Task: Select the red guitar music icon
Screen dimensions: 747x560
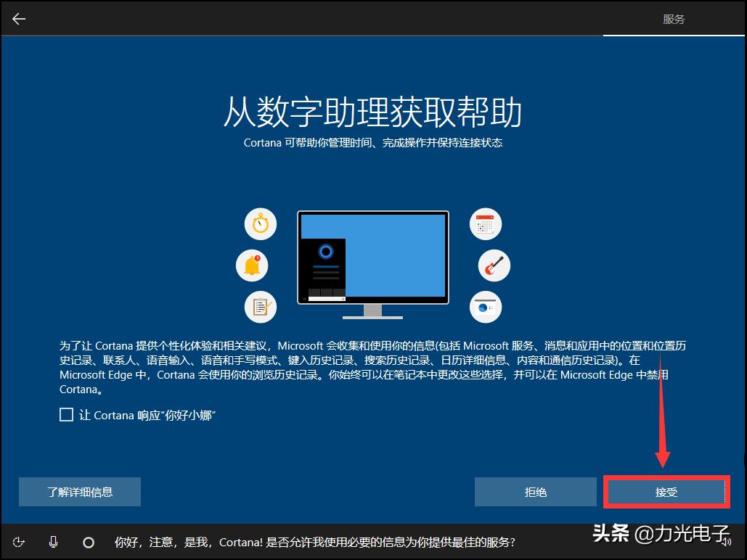Action: [x=494, y=265]
